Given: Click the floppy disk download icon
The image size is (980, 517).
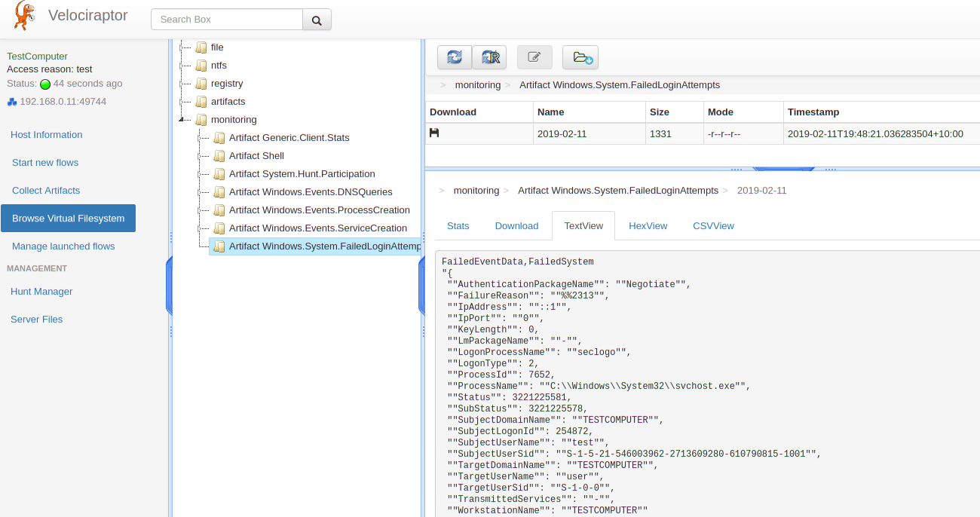Looking at the screenshot, I should point(434,133).
